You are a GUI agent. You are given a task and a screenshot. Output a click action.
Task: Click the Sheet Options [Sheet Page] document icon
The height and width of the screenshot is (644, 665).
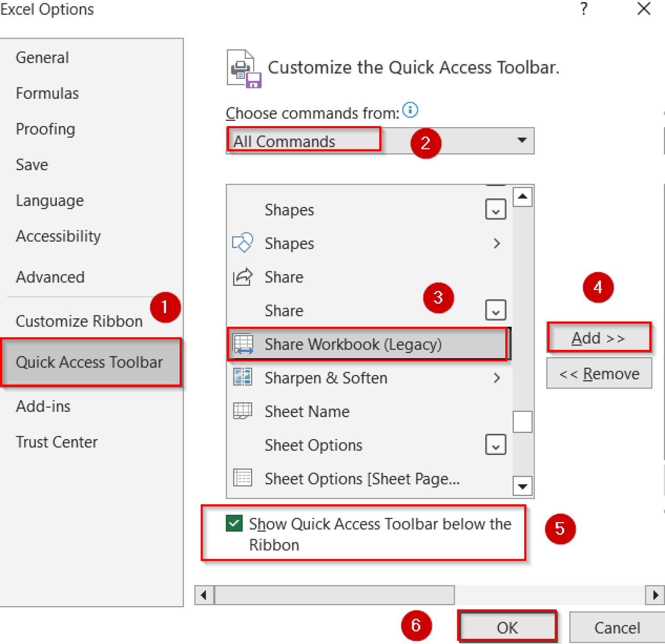point(243,478)
